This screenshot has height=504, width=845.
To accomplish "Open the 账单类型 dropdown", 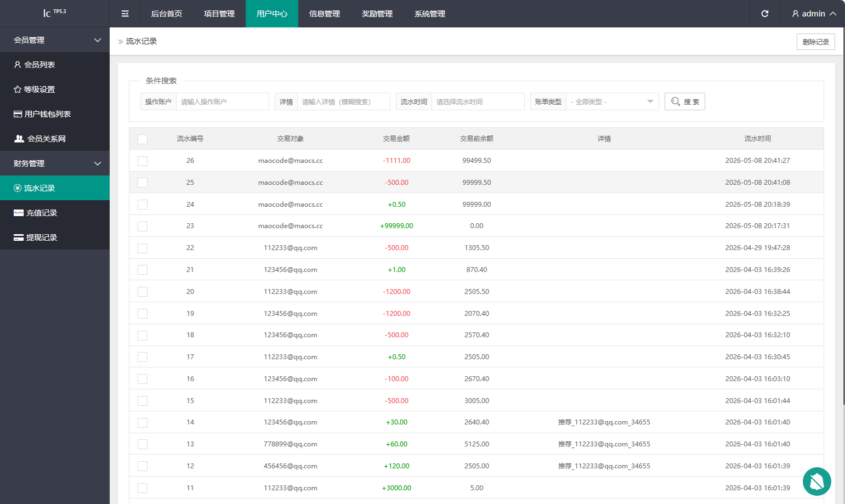I will point(612,101).
